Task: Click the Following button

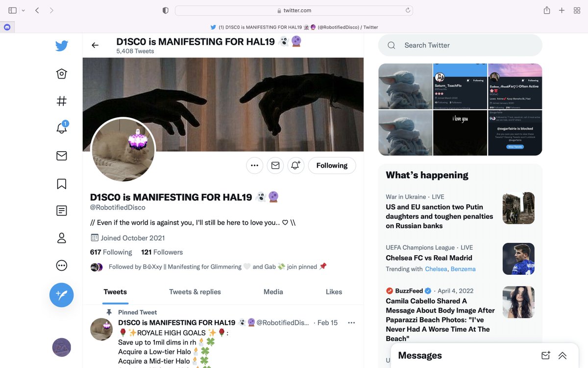Action: [x=332, y=165]
